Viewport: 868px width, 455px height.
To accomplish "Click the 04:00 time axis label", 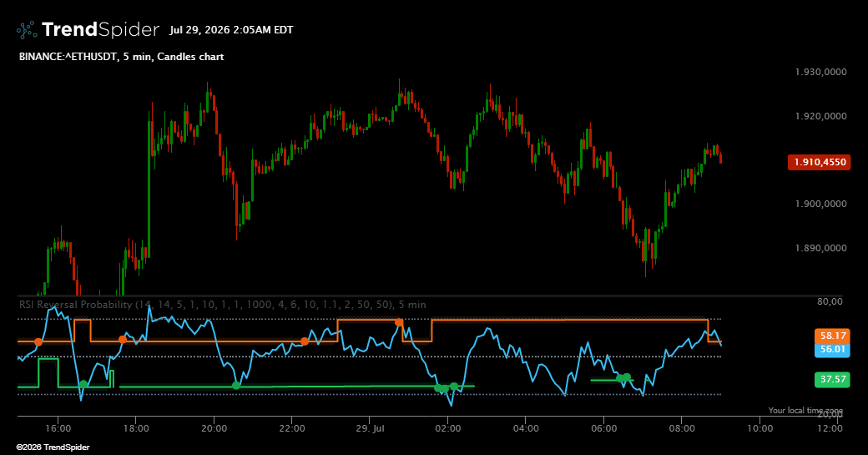I will point(526,428).
